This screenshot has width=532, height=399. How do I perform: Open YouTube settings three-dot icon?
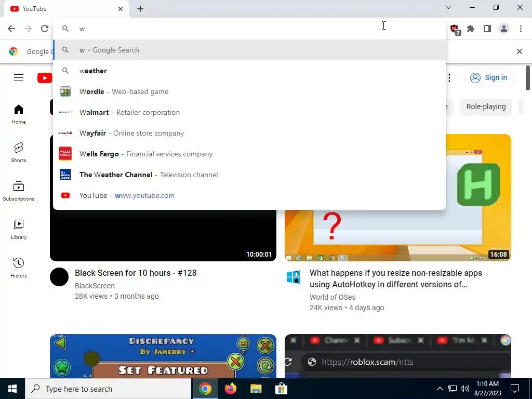coord(449,78)
